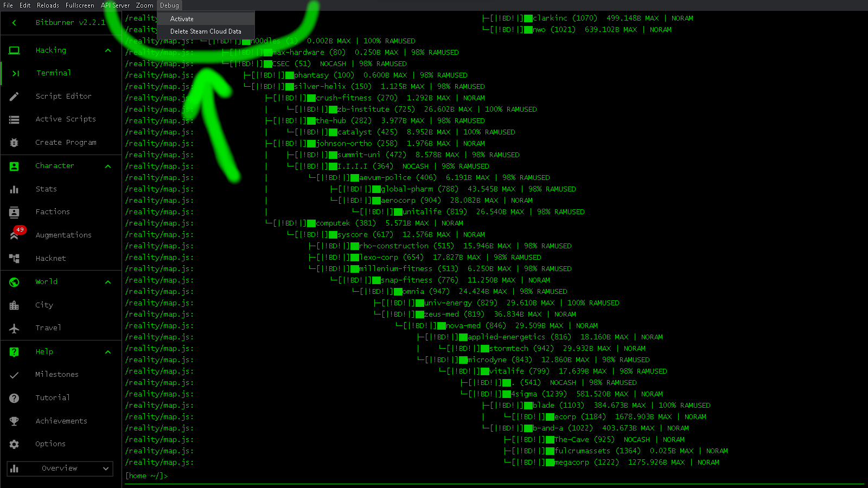868x488 pixels.
Task: Click the Debug menu item
Action: click(x=169, y=5)
